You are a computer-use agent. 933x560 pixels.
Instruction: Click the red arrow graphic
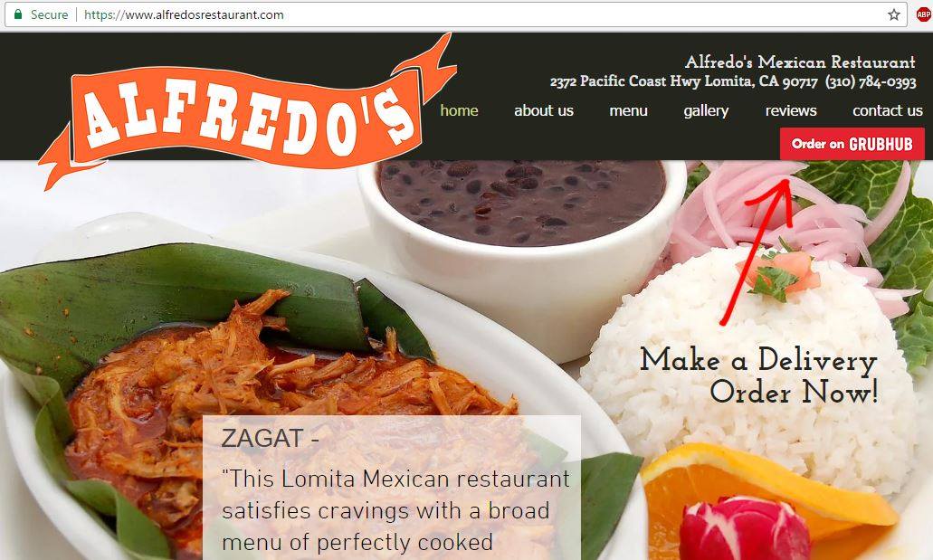coord(757,250)
